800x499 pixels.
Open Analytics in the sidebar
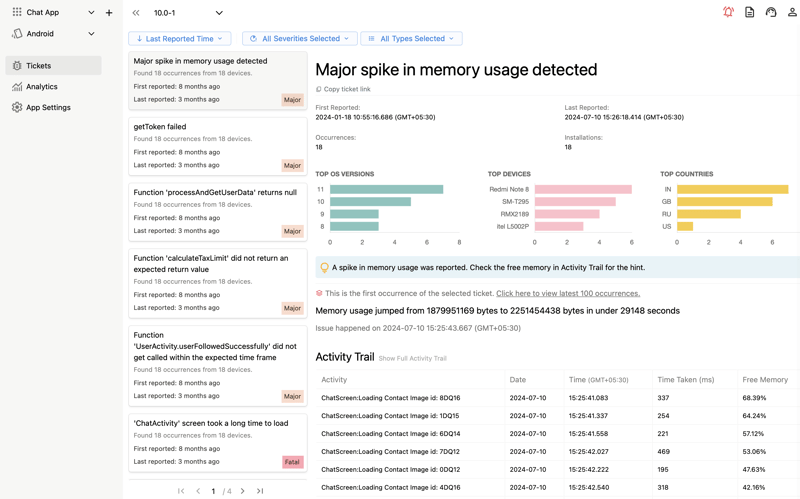pyautogui.click(x=42, y=87)
